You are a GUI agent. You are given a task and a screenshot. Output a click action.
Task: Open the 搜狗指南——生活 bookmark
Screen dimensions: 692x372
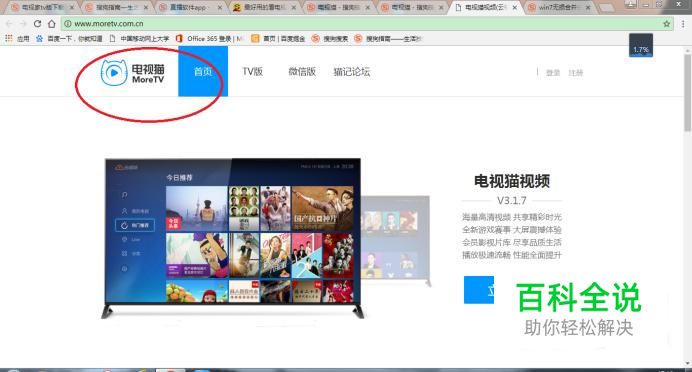click(388, 39)
